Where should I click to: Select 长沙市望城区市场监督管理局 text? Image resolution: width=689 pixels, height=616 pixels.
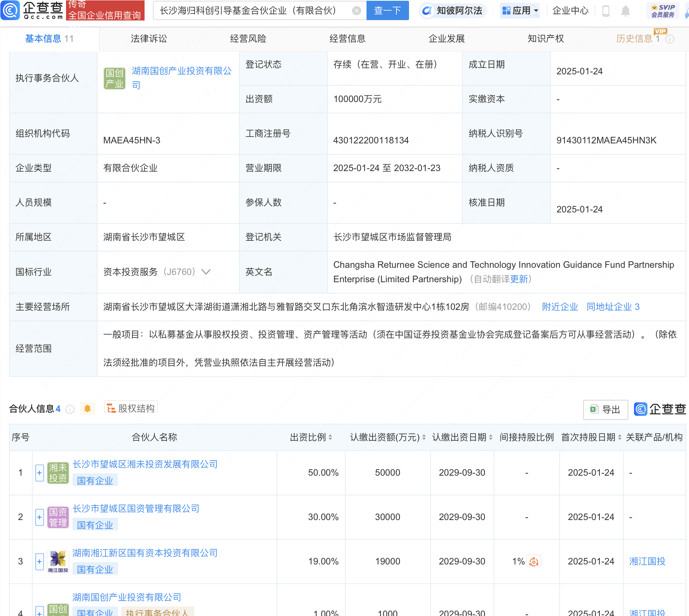click(392, 237)
